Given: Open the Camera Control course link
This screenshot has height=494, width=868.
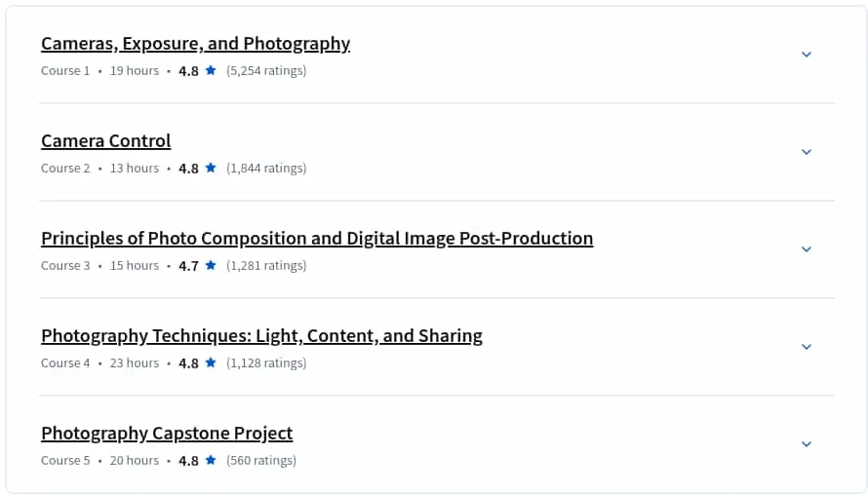Looking at the screenshot, I should point(105,141).
